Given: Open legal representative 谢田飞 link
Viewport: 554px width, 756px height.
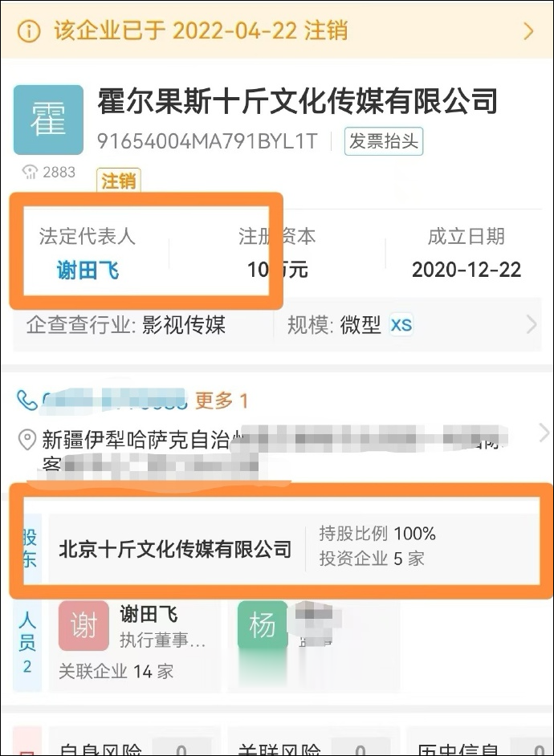Looking at the screenshot, I should 88,270.
